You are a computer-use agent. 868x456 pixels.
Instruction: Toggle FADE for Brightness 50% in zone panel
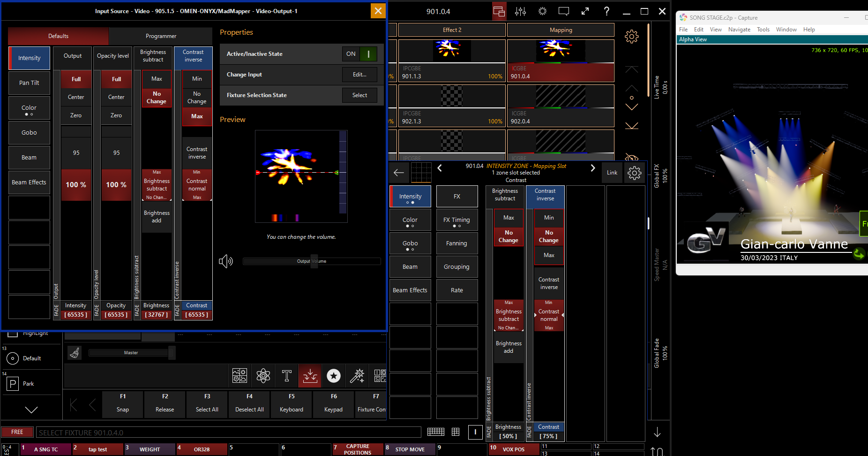coord(489,432)
